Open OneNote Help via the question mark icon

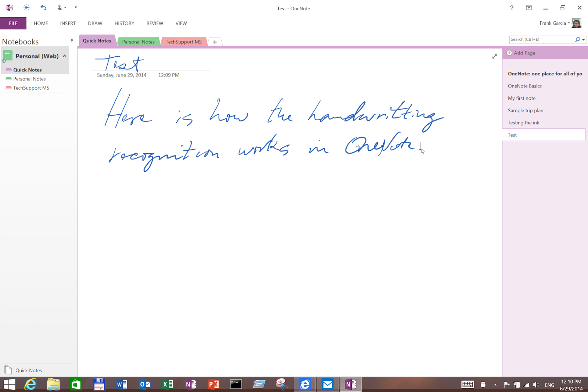(512, 8)
